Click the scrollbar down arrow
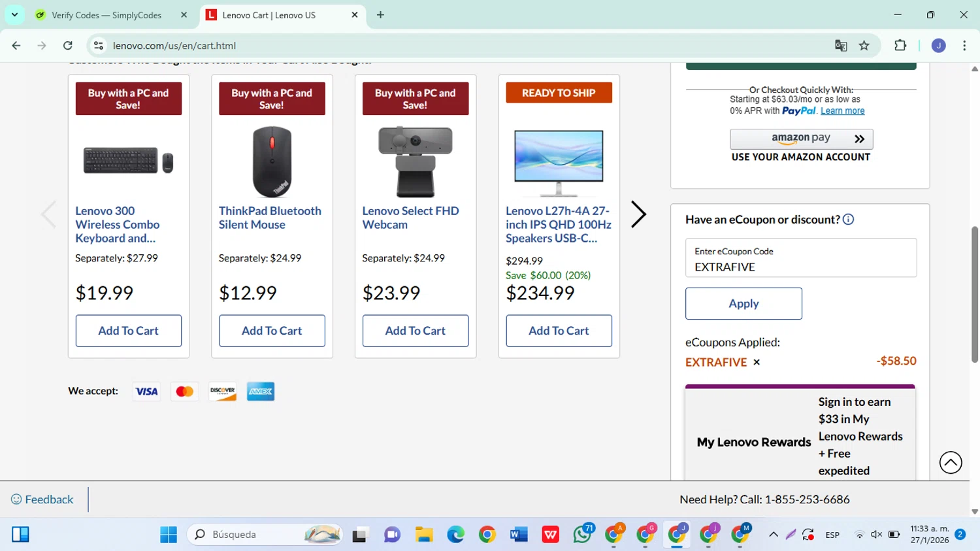Image resolution: width=980 pixels, height=551 pixels. click(975, 512)
